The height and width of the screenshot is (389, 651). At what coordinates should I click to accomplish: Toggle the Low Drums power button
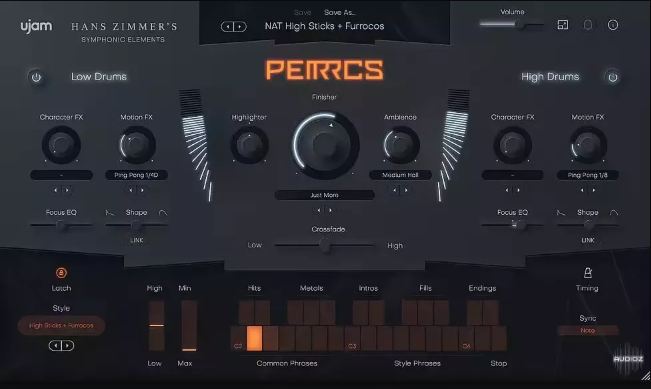point(36,77)
